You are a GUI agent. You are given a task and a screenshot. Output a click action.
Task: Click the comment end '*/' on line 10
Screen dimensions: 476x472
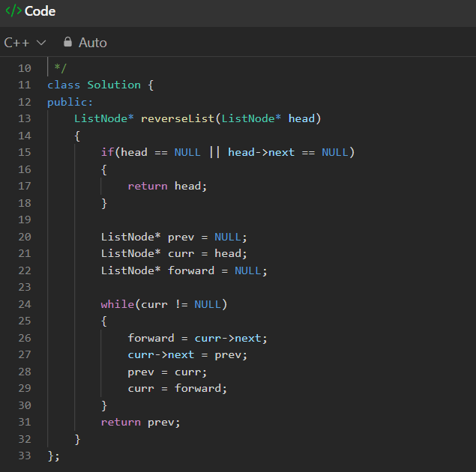[60, 68]
